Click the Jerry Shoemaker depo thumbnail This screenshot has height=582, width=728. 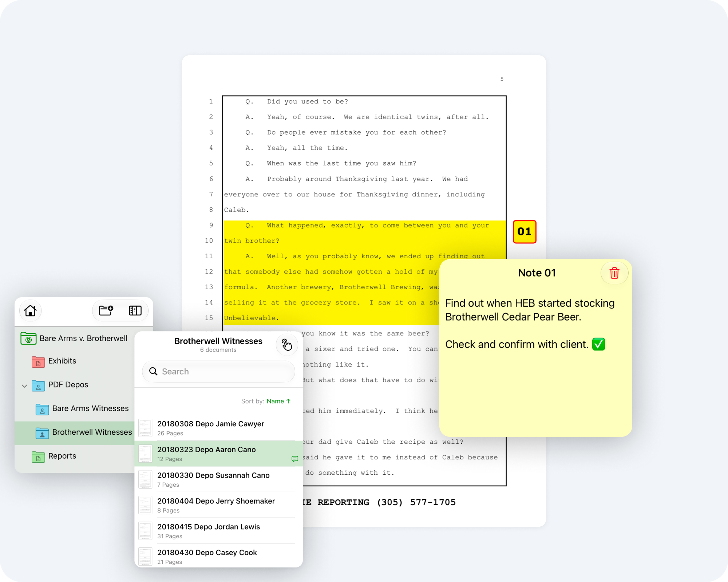(145, 505)
